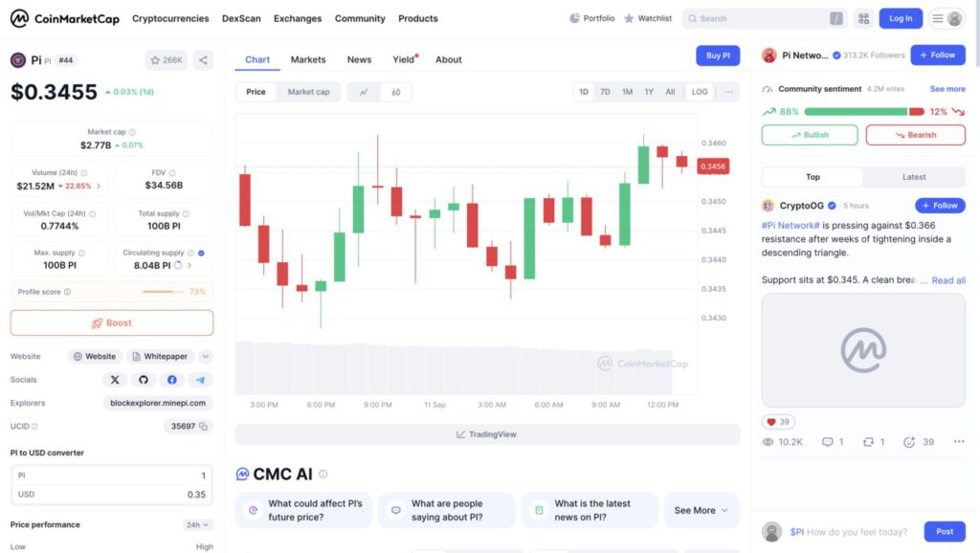This screenshot has width=980, height=553.
Task: Toggle the LOG scale on the chart
Action: coord(700,92)
